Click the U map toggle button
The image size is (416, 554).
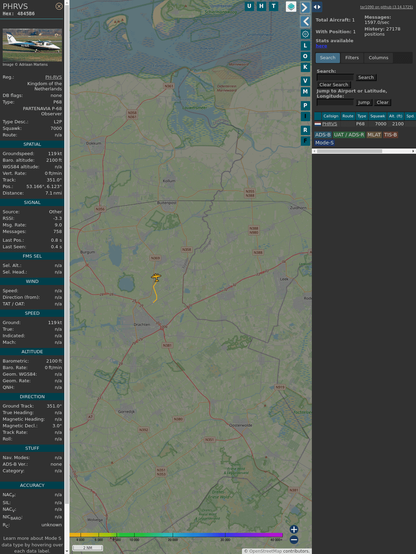tap(250, 6)
